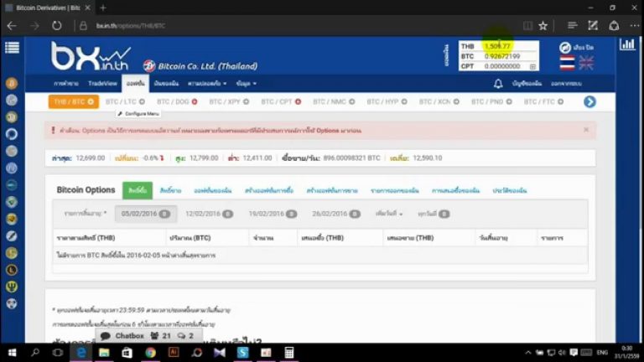Image resolution: width=644 pixels, height=362 pixels.
Task: Add page to favorites with star icon
Action: pos(543,26)
